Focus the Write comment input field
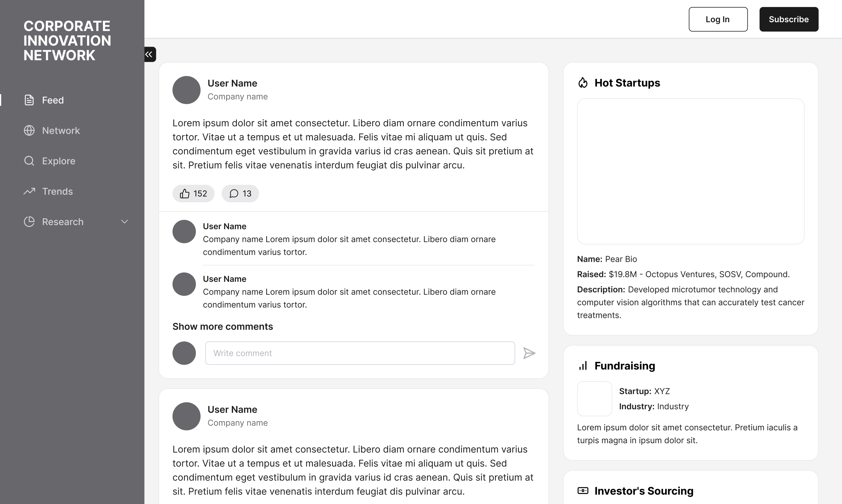 coord(360,353)
